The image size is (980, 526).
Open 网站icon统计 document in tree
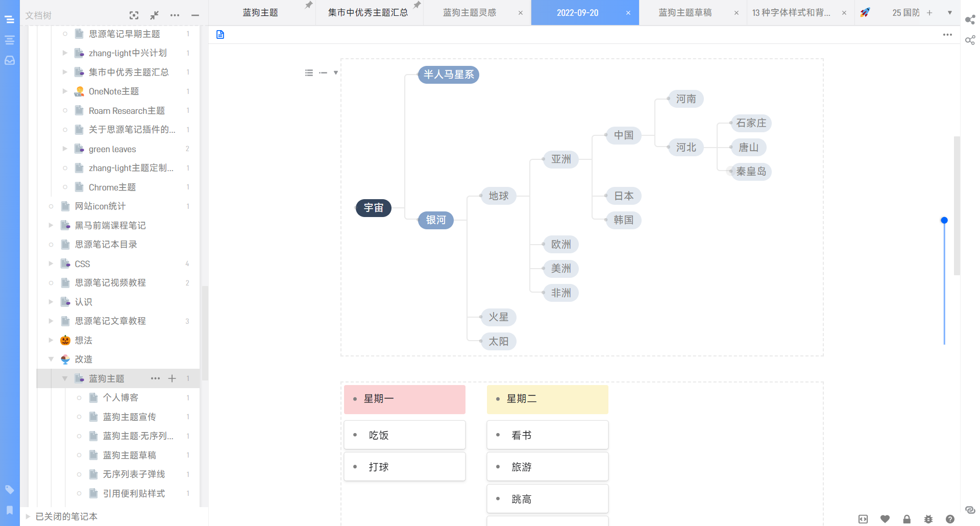(x=100, y=206)
